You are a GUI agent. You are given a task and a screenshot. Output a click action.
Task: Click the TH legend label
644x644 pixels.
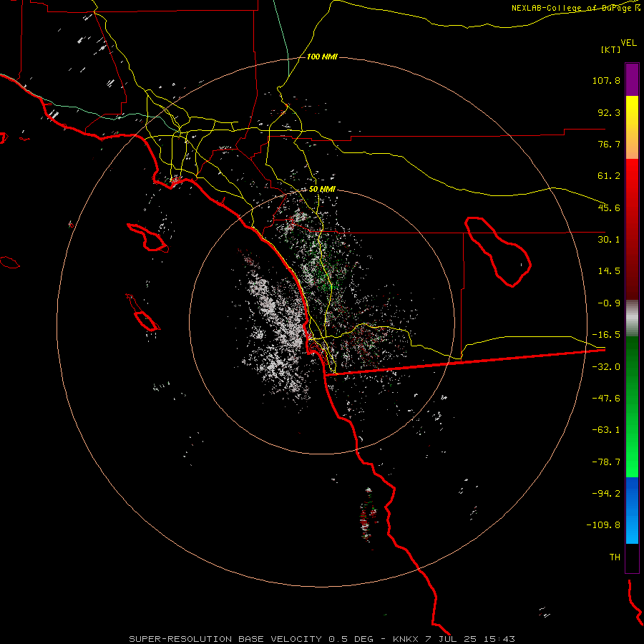pos(615,557)
